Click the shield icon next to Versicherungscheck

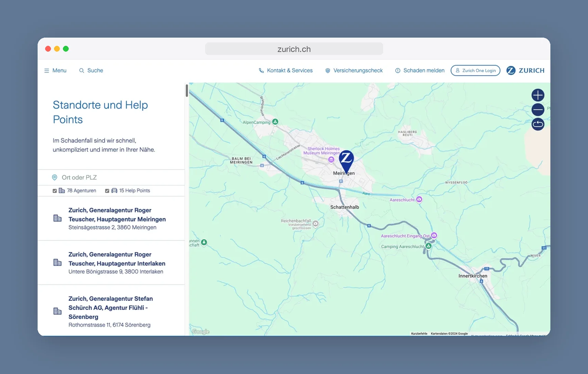328,70
